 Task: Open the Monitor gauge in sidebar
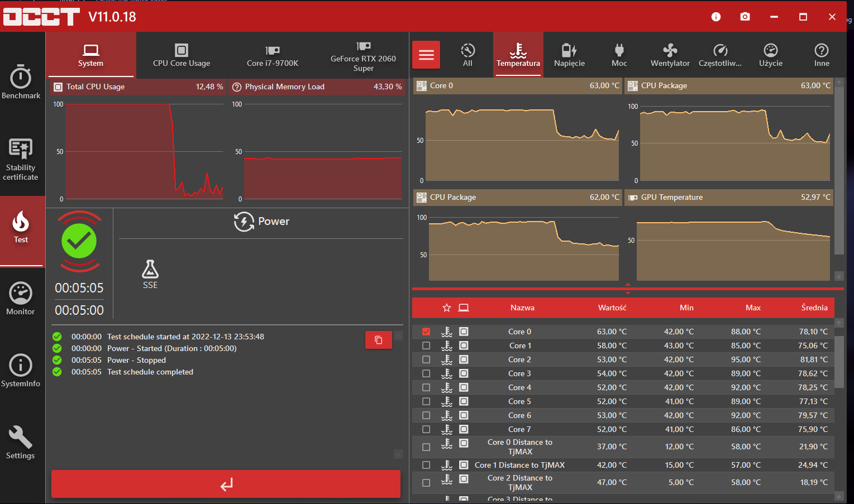(x=21, y=299)
